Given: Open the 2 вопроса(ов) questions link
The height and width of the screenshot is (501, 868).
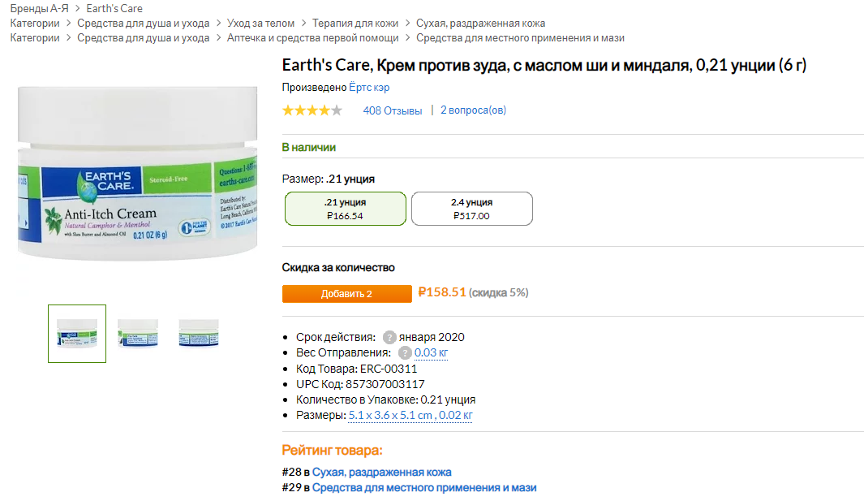Looking at the screenshot, I should pos(473,110).
